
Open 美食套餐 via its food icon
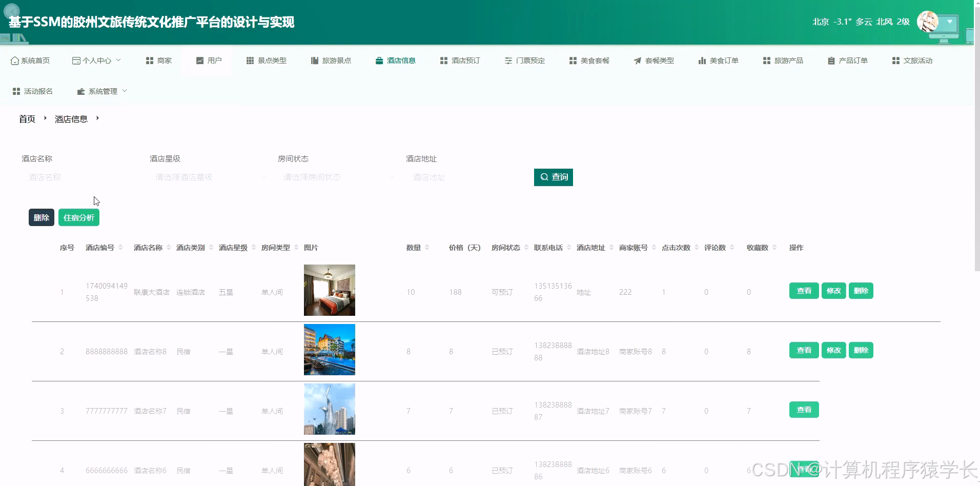point(573,60)
